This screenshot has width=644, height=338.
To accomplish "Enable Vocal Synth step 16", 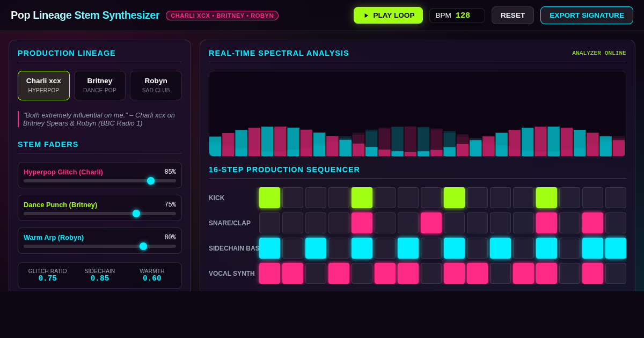I will 616,273.
